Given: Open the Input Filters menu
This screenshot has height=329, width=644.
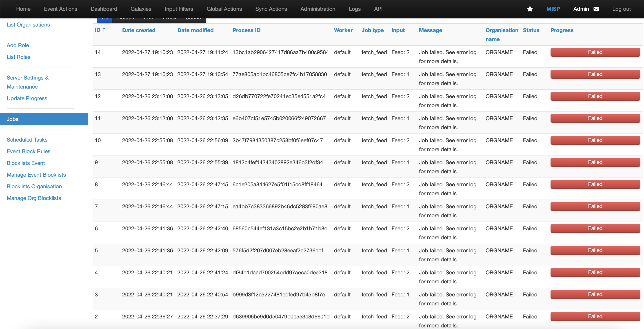Looking at the screenshot, I should [x=179, y=9].
